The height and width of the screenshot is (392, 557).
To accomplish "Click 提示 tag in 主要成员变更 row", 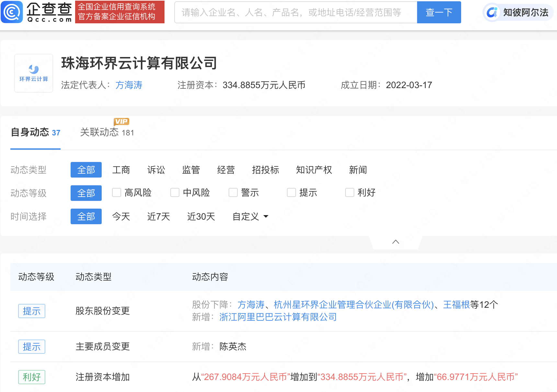I will [32, 347].
